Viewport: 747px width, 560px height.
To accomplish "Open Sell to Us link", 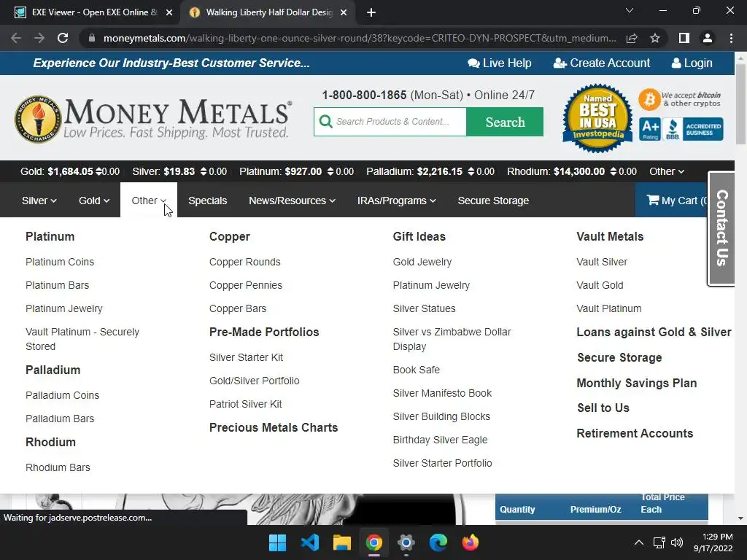I will tap(603, 408).
